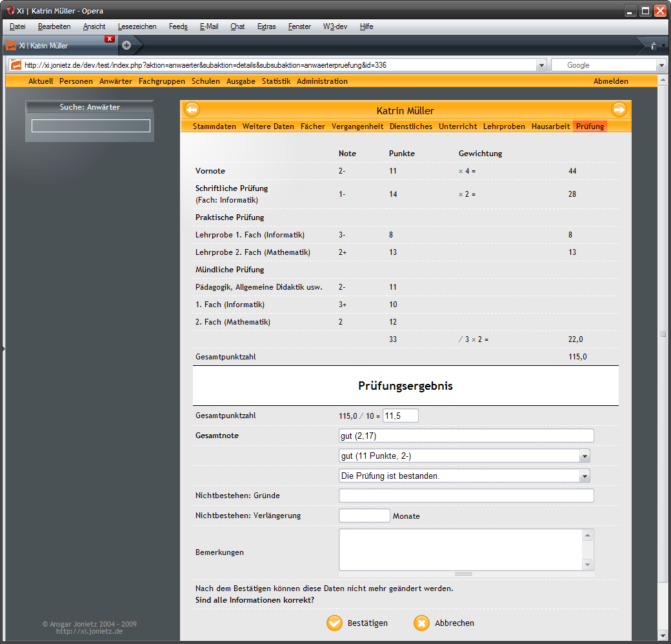Click Abmelden to log out

click(610, 81)
